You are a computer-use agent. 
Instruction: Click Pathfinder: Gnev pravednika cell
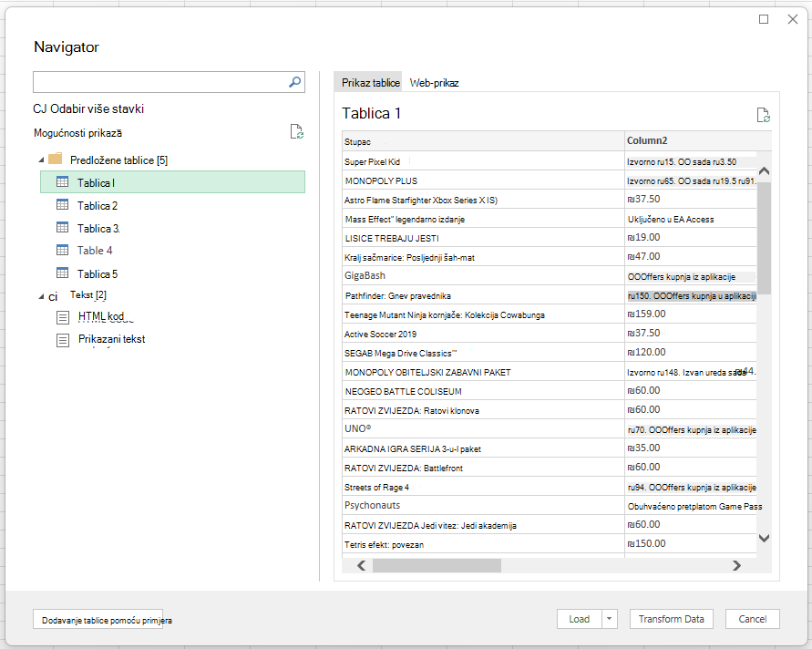tap(483, 295)
